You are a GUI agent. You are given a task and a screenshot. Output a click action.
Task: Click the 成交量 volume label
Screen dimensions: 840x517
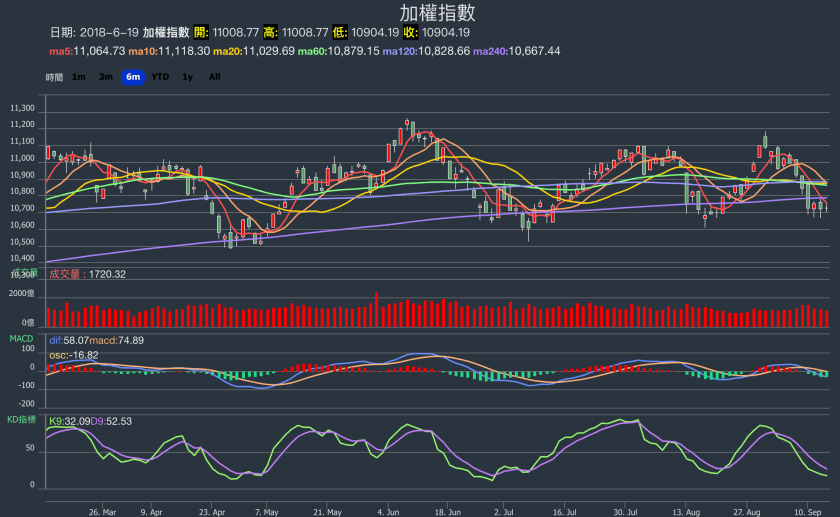67,273
